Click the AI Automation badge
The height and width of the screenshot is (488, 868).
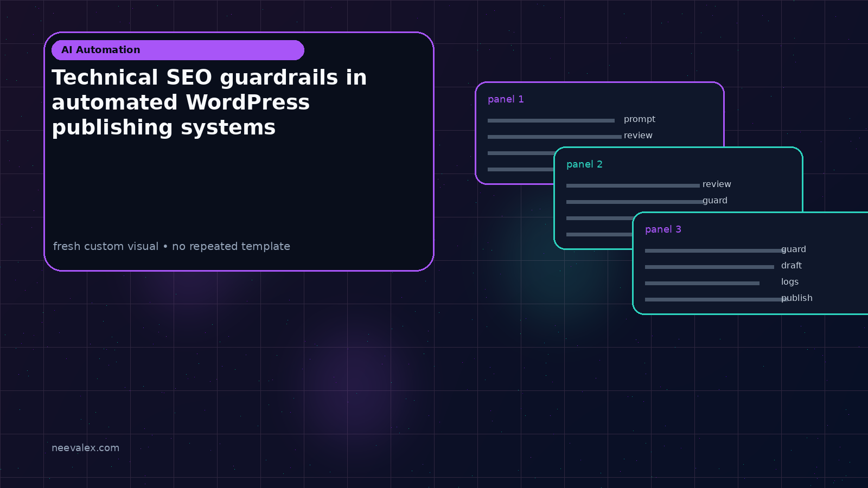click(178, 50)
